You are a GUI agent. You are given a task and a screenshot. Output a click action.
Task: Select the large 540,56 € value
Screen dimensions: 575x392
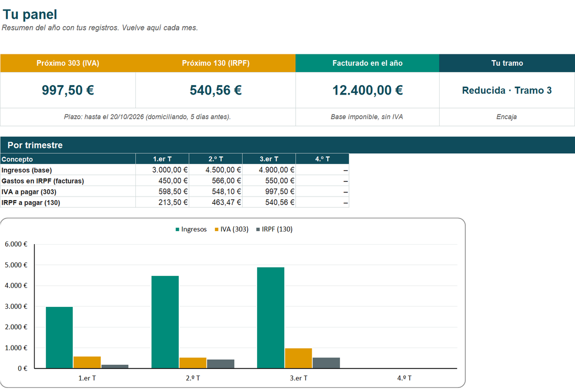pos(215,90)
